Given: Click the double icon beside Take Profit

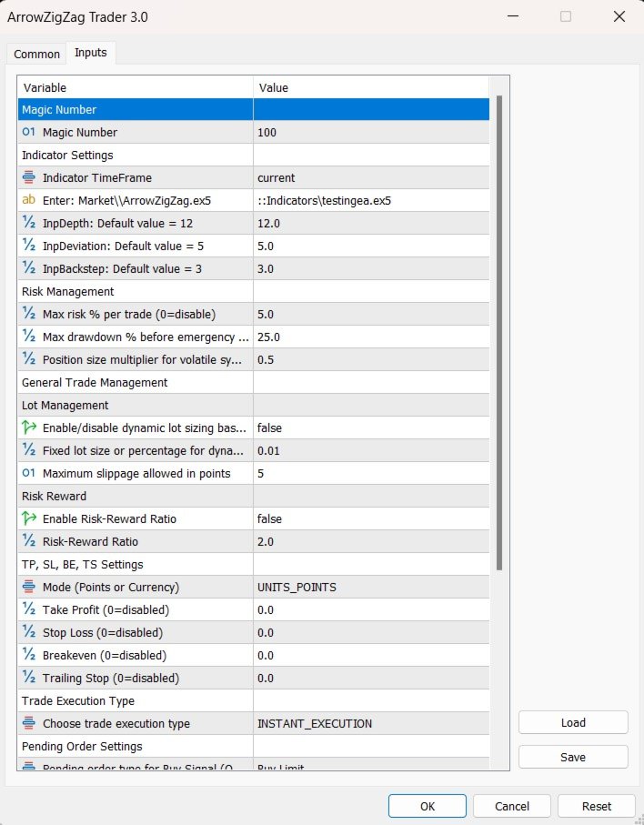Looking at the screenshot, I should (x=28, y=609).
